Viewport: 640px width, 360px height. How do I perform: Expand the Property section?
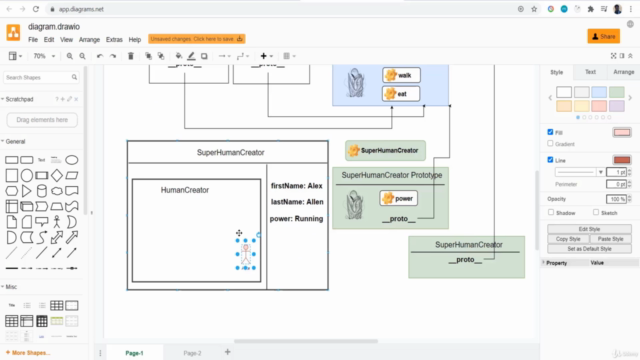(557, 263)
